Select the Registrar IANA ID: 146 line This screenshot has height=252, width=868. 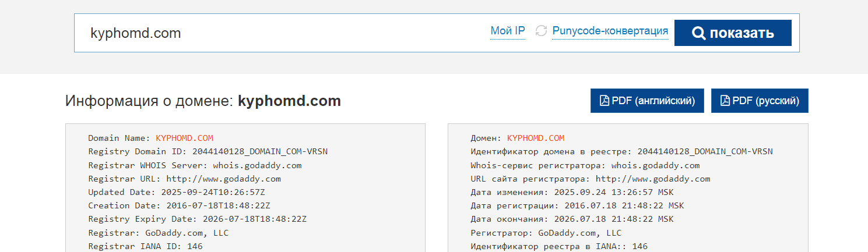point(145,246)
